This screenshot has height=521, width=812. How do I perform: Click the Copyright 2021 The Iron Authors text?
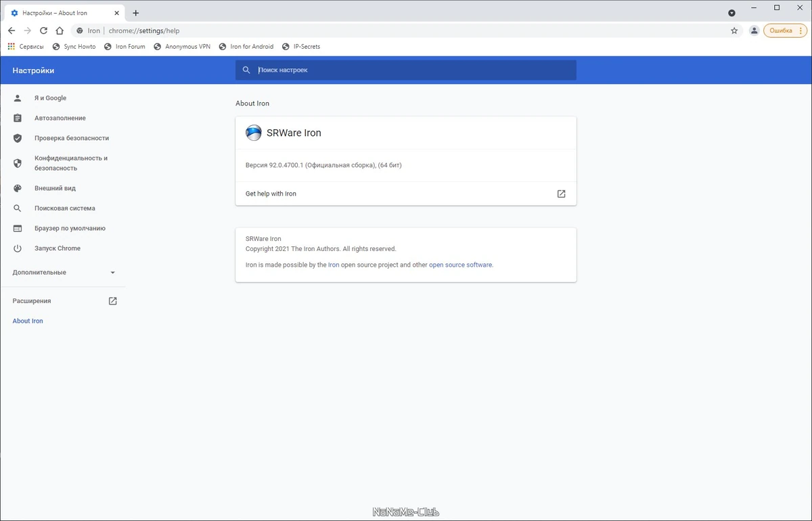321,249
